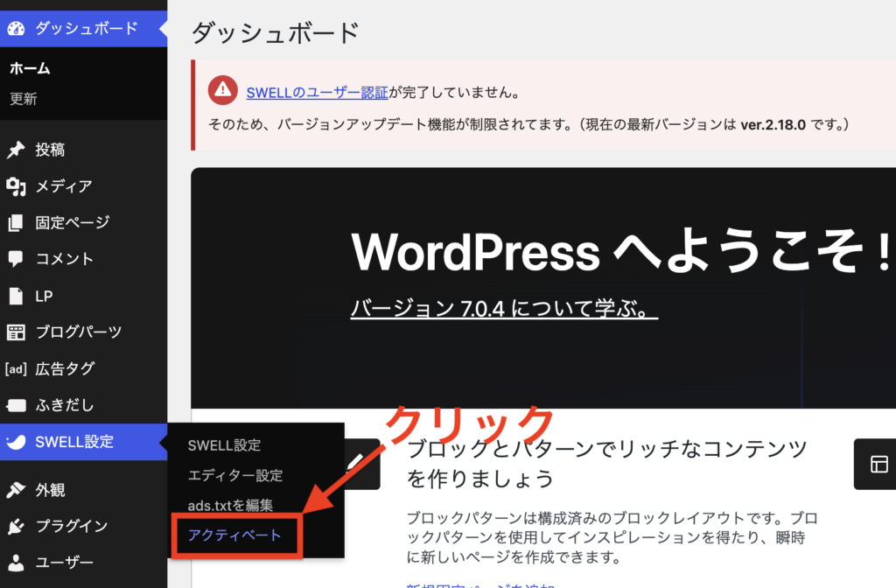Follow the SWELLのユーザー認証 link

[x=317, y=93]
